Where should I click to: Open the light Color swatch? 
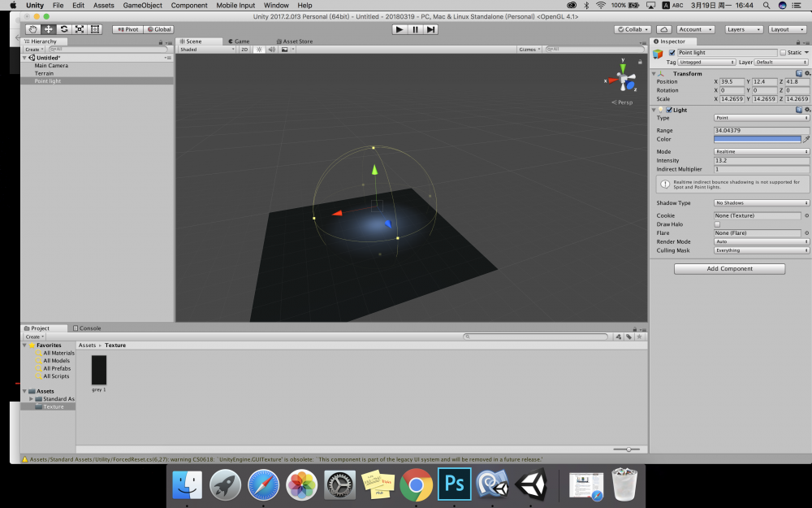click(x=757, y=139)
